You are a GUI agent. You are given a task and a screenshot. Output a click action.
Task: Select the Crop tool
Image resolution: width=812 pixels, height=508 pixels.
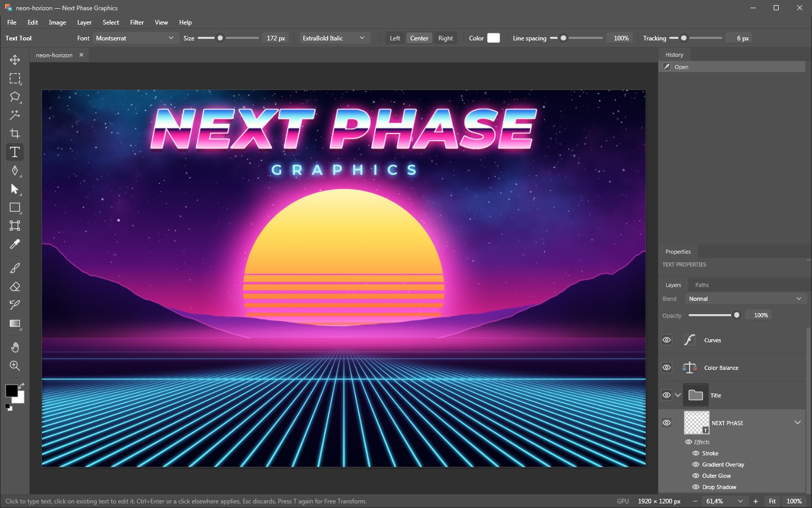(15, 134)
